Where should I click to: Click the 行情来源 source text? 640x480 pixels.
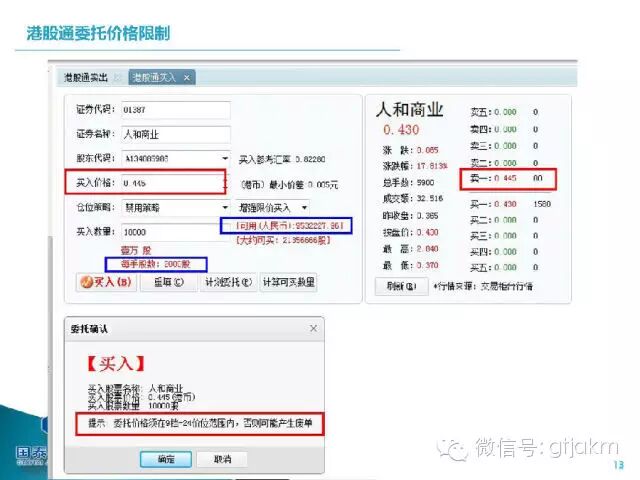pyautogui.click(x=483, y=286)
